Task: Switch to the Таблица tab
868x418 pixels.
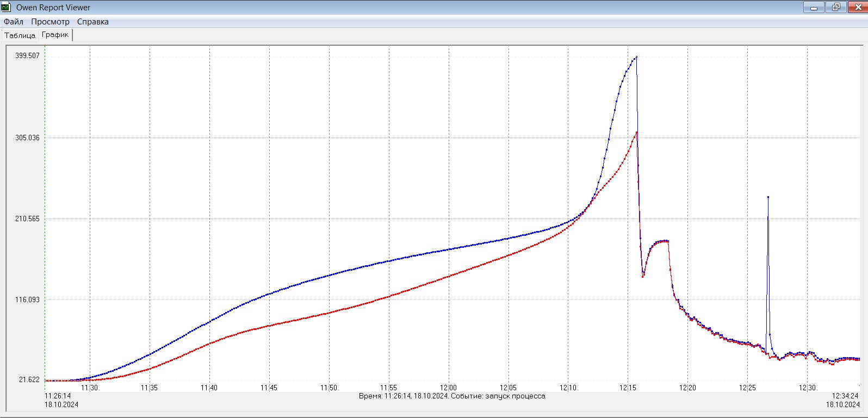Action: (x=20, y=35)
